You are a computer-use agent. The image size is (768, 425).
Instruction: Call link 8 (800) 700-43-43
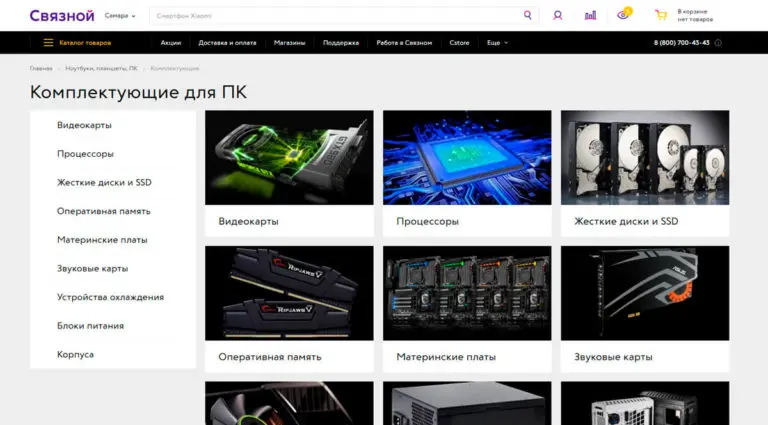[x=681, y=43]
